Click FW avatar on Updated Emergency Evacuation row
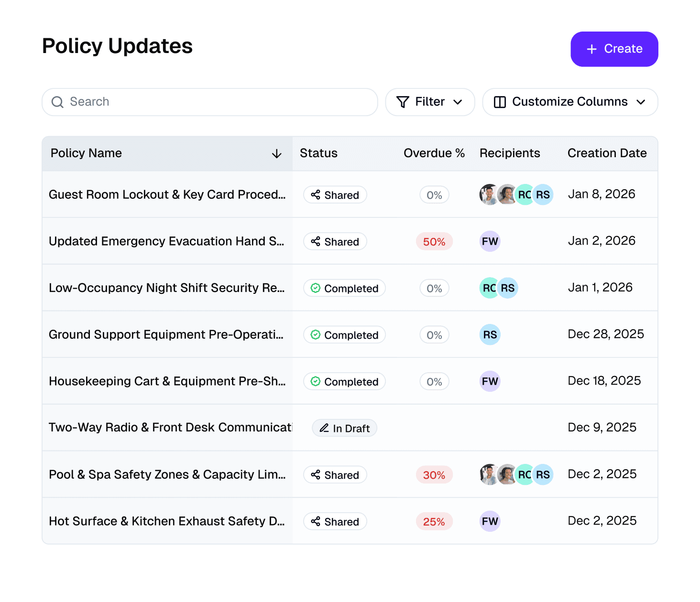This screenshot has width=700, height=602. click(490, 241)
